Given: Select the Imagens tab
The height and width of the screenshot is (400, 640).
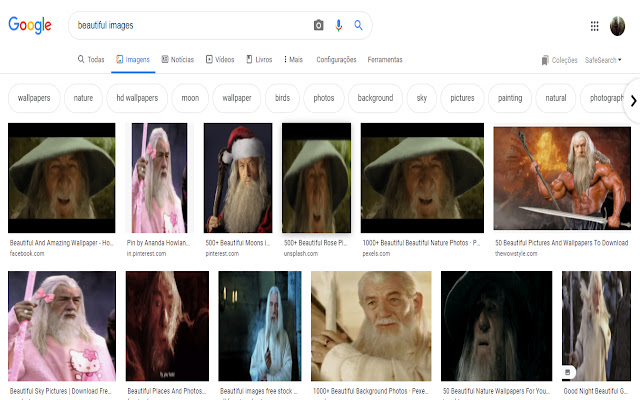Looking at the screenshot, I should 133,60.
